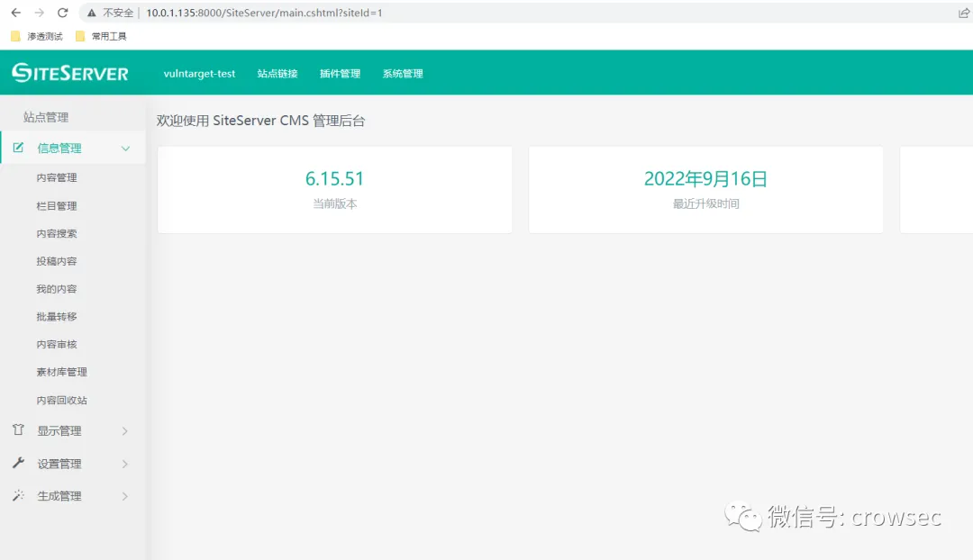The height and width of the screenshot is (560, 973).
Task: Expand the 生成管理 section arrow
Action: tap(124, 495)
